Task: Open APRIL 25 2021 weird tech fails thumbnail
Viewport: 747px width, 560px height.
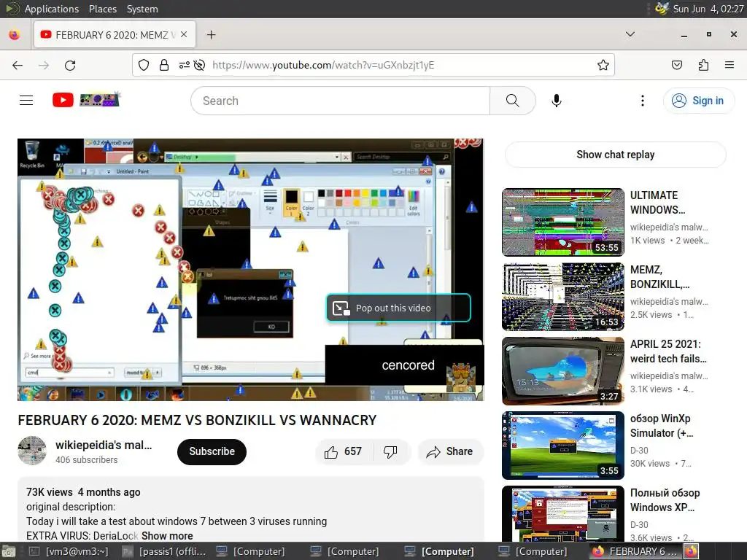Action: tap(562, 371)
